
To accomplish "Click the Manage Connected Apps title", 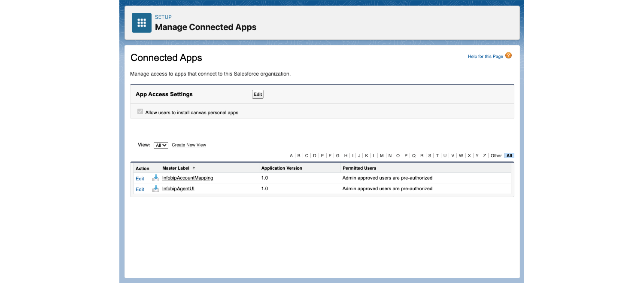I will pos(206,27).
